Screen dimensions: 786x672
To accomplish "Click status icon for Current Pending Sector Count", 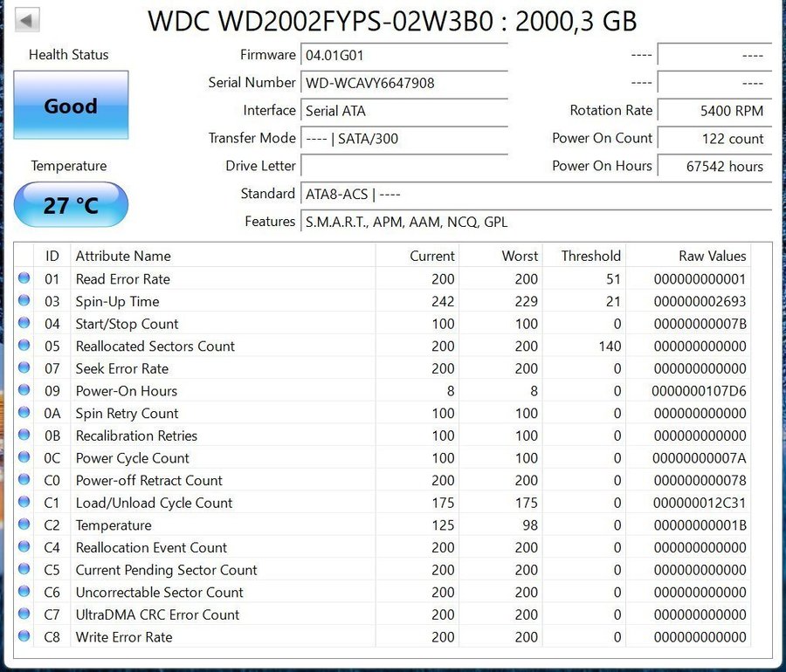I will click(24, 570).
